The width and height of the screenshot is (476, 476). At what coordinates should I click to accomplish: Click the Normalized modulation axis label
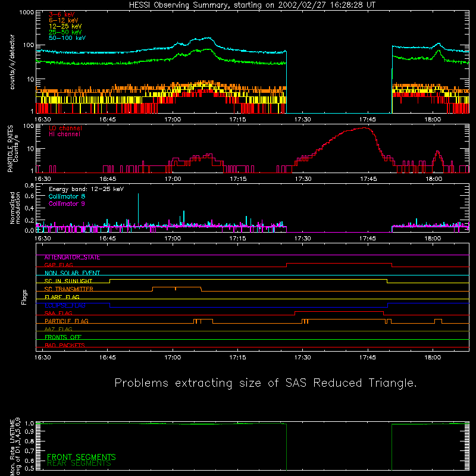click(15, 208)
